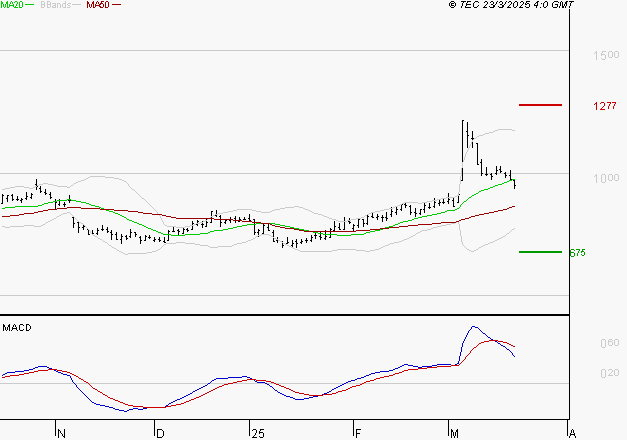Click the N month marker on time axis
The width and height of the screenshot is (627, 440).
click(61, 434)
